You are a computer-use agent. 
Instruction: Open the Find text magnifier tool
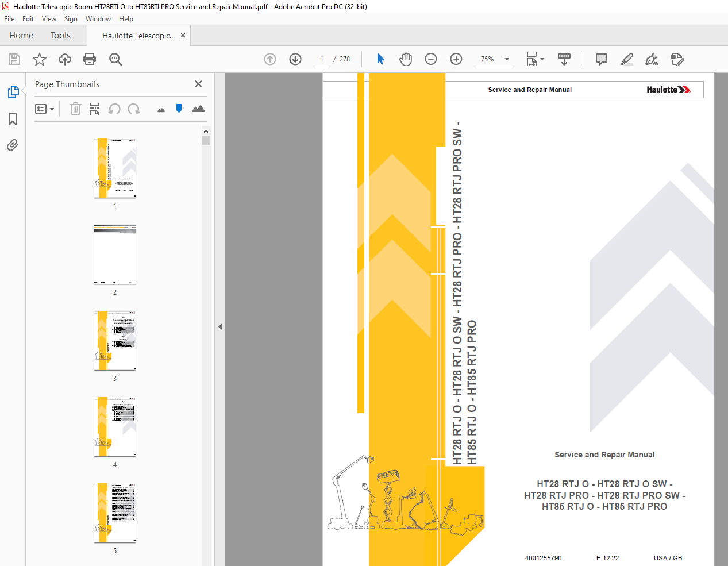(x=115, y=59)
